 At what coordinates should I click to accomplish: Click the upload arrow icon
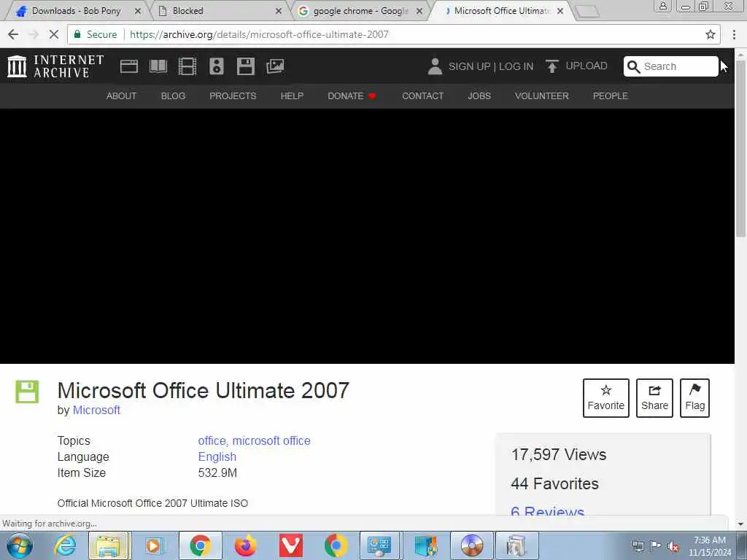551,66
